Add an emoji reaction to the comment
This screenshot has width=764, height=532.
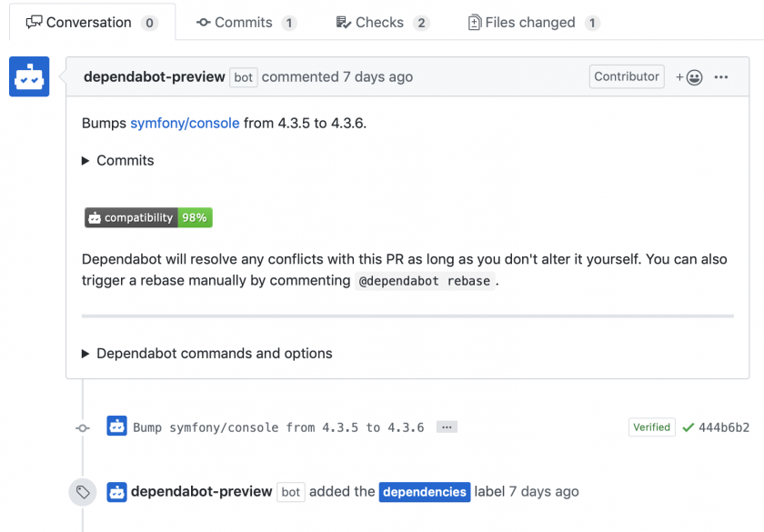coord(689,77)
